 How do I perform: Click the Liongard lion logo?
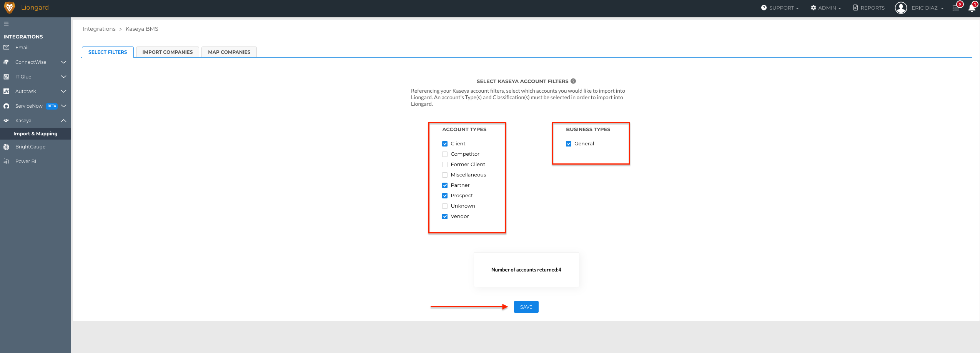(x=9, y=8)
